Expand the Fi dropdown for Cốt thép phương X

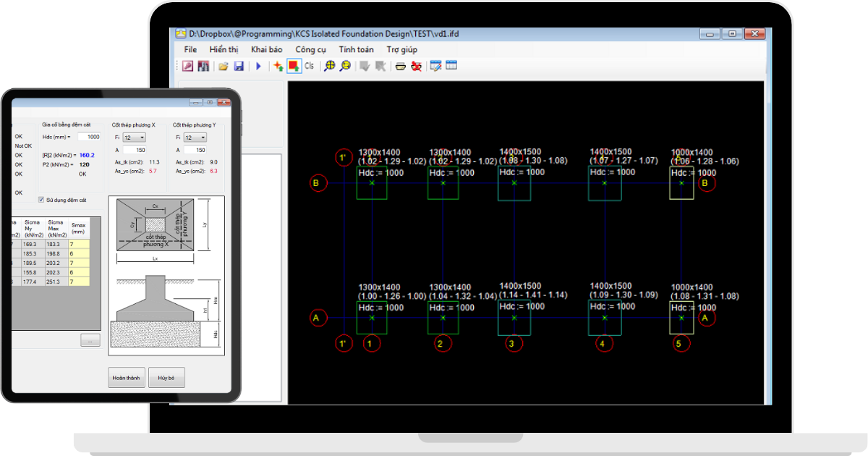[134, 138]
